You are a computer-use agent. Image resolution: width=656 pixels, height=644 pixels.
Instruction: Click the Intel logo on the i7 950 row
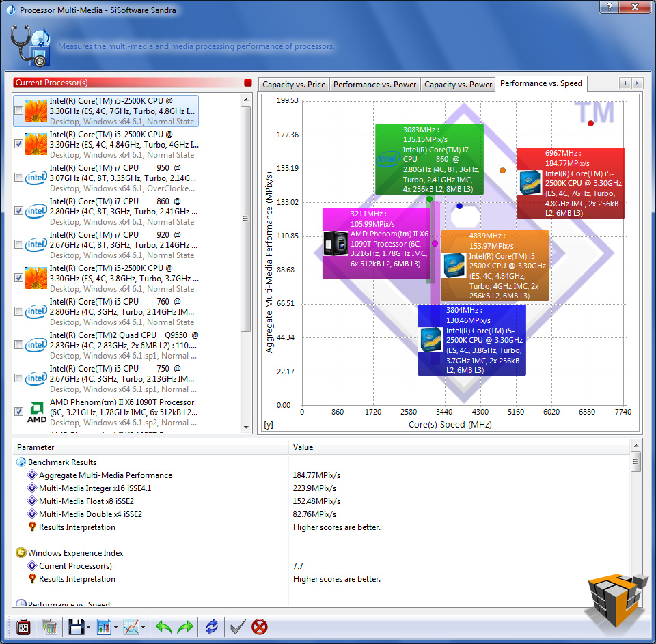click(36, 178)
